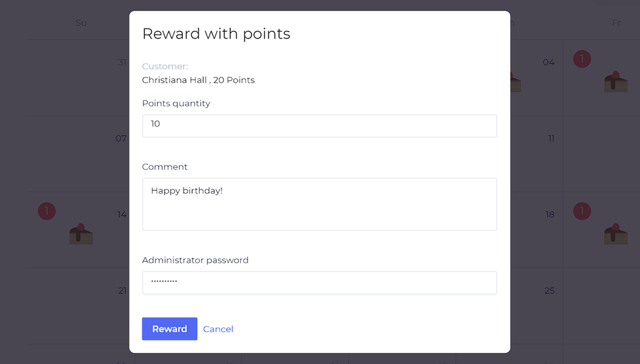Click the birthday cake icon on Sunday the 14th
The image size is (640, 364).
tap(81, 234)
